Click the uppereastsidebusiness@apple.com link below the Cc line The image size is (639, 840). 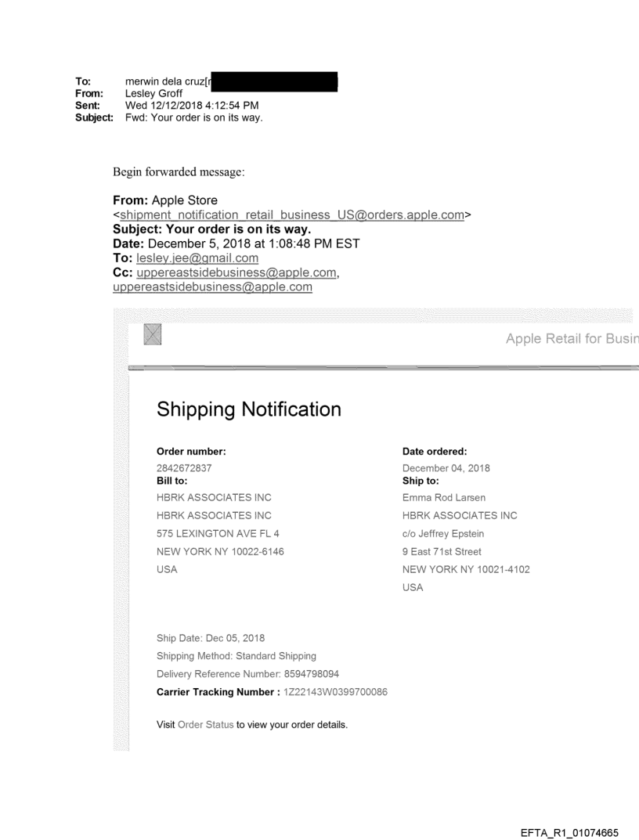[212, 287]
